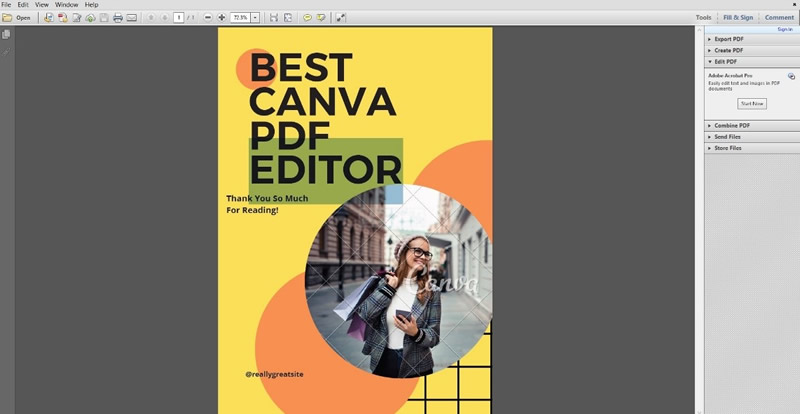The height and width of the screenshot is (414, 800).
Task: Click the fit width scrolling icon
Action: coord(274,18)
